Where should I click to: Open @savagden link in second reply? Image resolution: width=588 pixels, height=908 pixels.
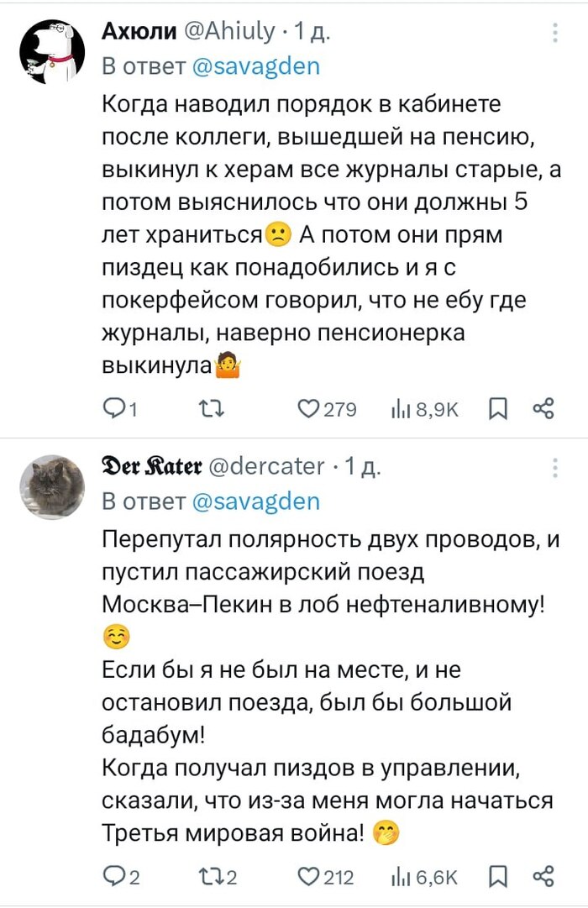point(256,501)
